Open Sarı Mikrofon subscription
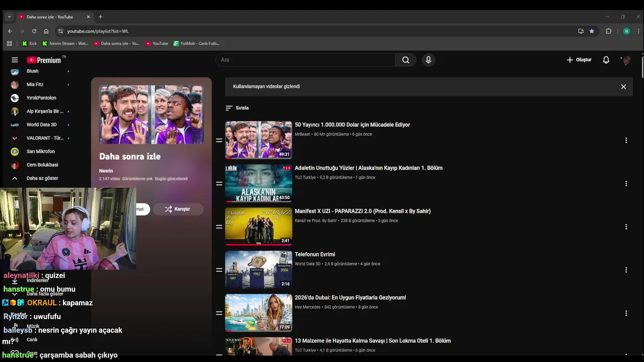 [40, 151]
